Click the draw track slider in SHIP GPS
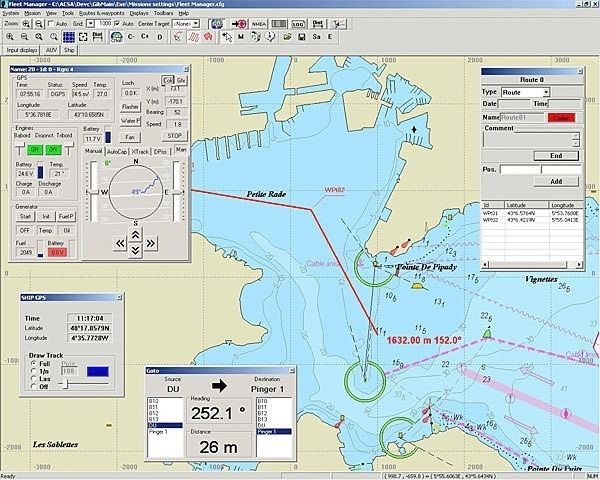The height and width of the screenshot is (480, 600). click(65, 384)
